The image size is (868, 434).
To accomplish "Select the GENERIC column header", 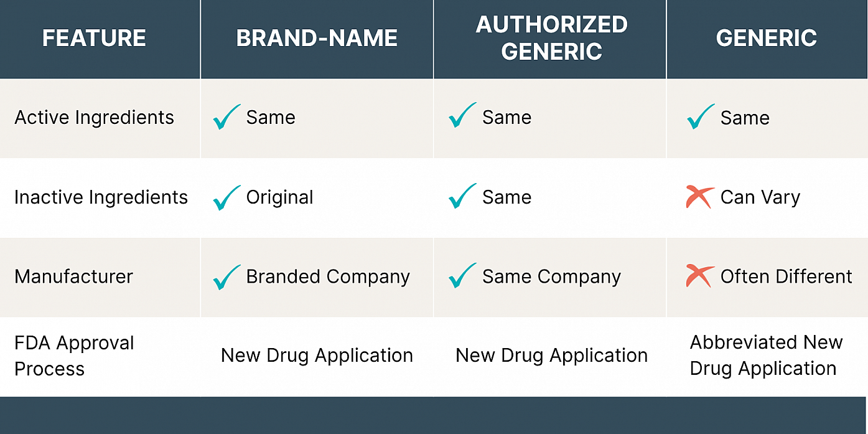I will point(766,39).
